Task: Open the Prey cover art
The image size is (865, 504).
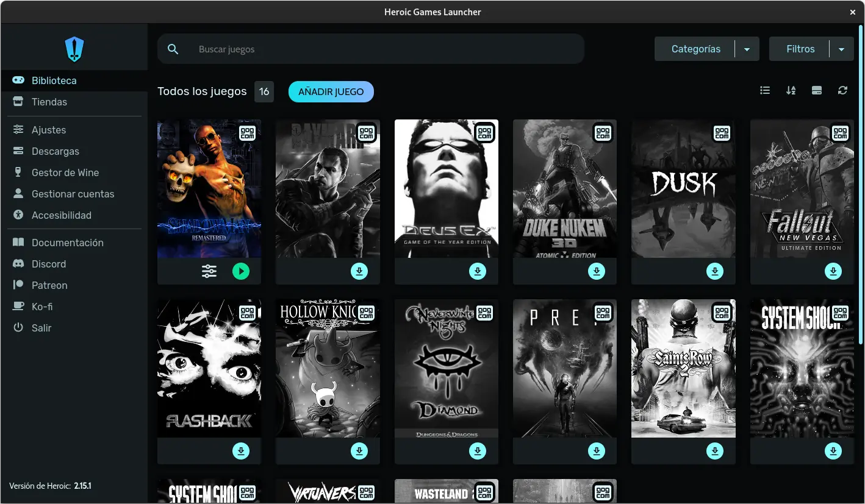Action: coord(565,368)
